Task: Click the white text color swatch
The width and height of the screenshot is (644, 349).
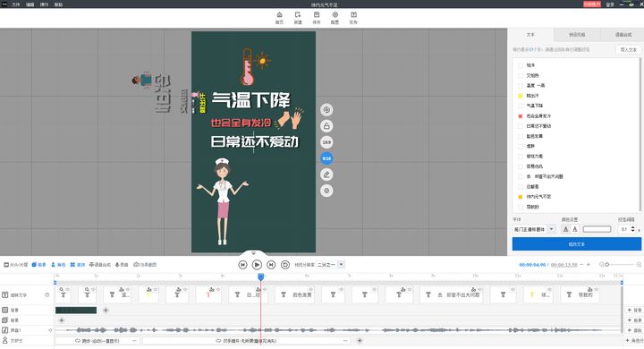Action: [x=597, y=229]
